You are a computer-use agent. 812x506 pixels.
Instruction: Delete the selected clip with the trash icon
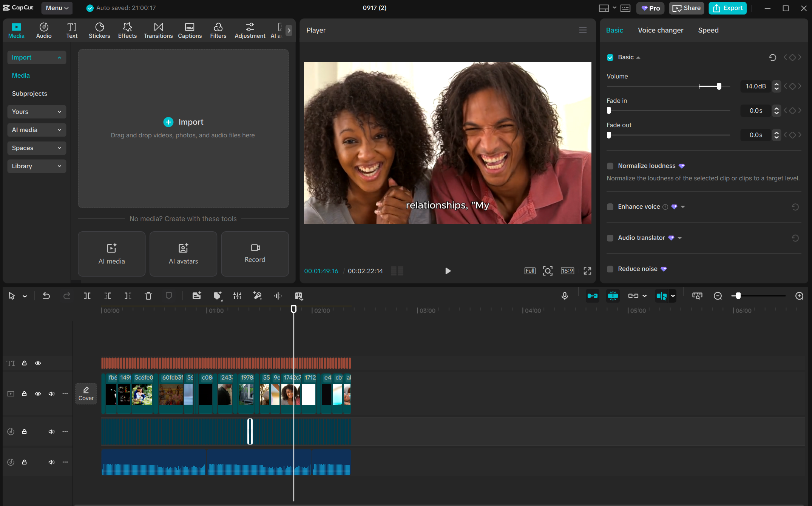pos(148,296)
